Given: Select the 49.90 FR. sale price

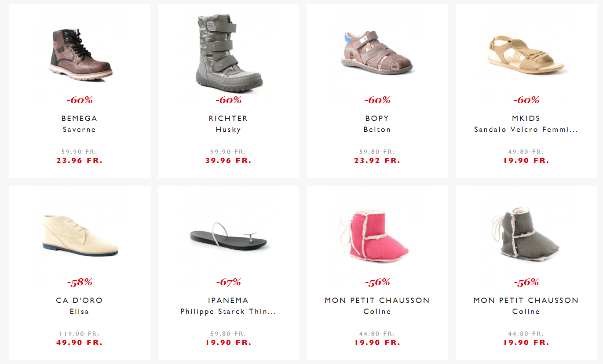Looking at the screenshot, I should (79, 342).
